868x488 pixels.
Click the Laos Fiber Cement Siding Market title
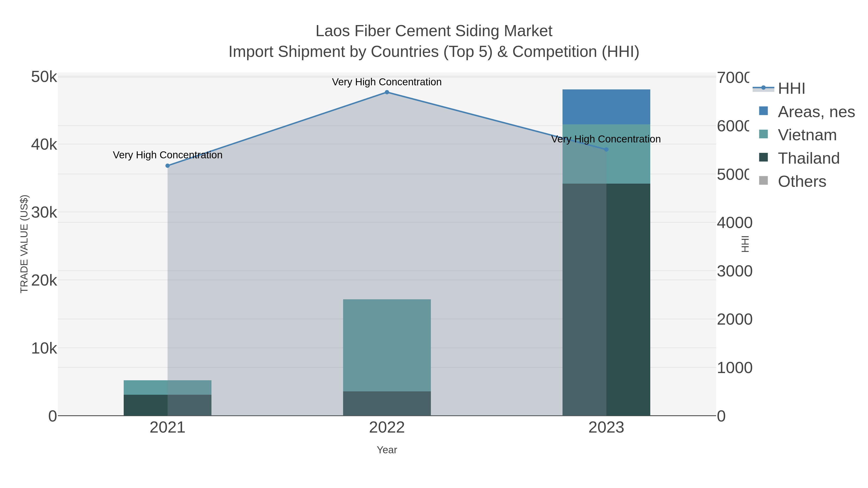pos(434,31)
